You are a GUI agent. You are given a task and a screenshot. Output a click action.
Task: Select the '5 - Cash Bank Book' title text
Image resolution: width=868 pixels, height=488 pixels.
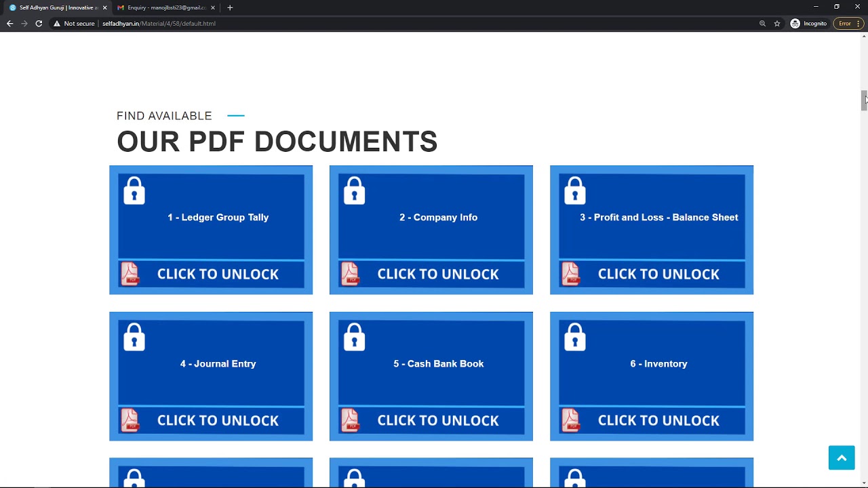439,364
